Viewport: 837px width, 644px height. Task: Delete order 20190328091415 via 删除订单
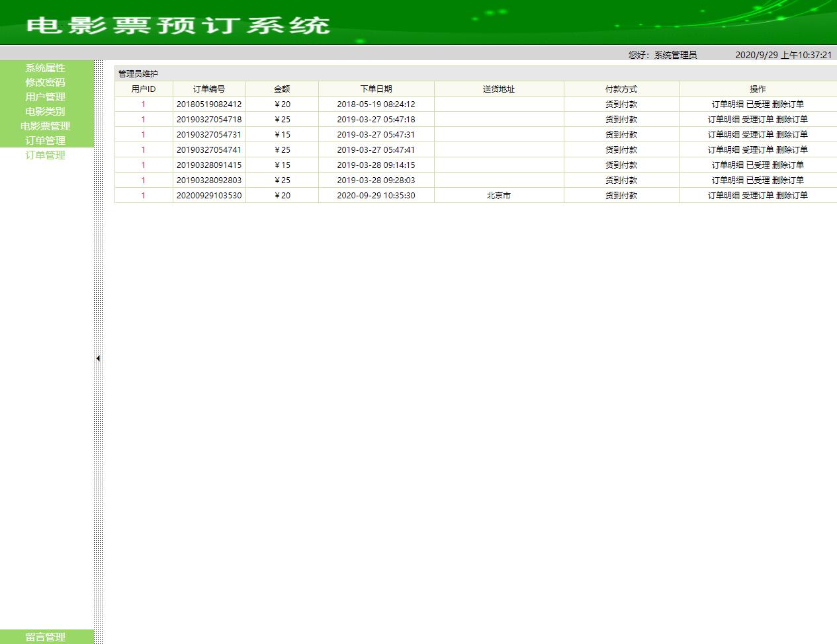(x=788, y=165)
